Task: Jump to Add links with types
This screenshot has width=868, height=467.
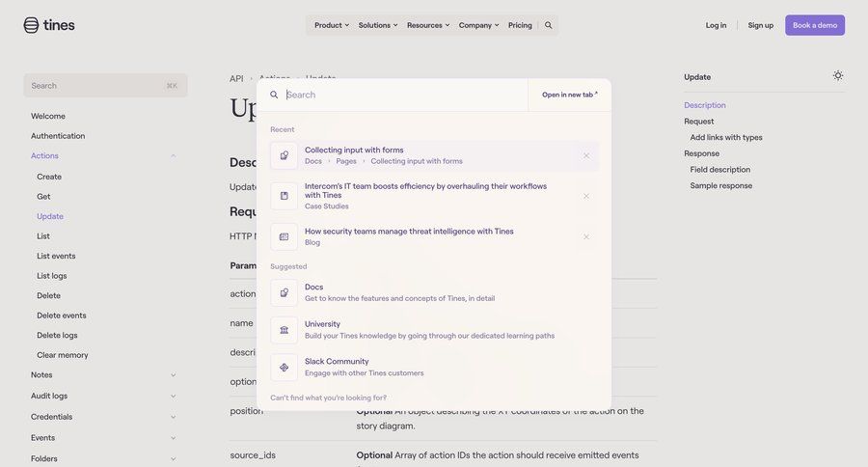Action: [x=726, y=137]
